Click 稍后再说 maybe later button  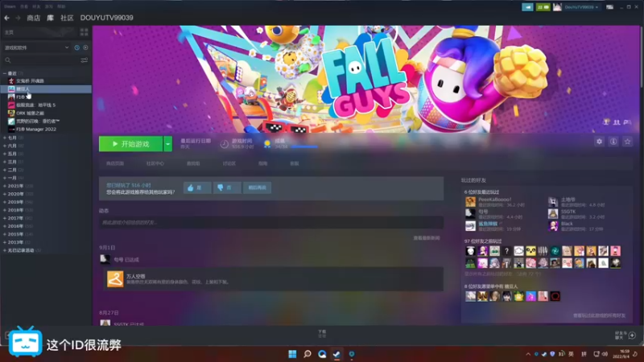click(257, 187)
